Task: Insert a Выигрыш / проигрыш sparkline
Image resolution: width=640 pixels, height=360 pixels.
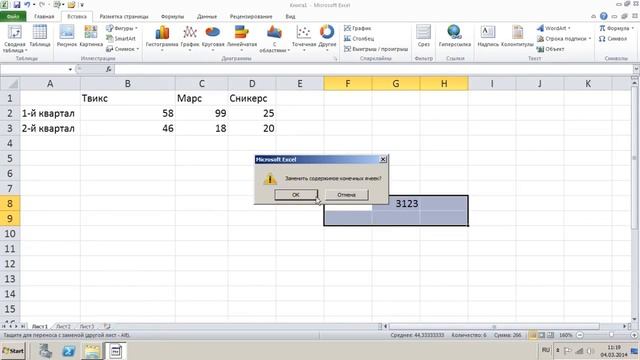Action: pyautogui.click(x=376, y=49)
